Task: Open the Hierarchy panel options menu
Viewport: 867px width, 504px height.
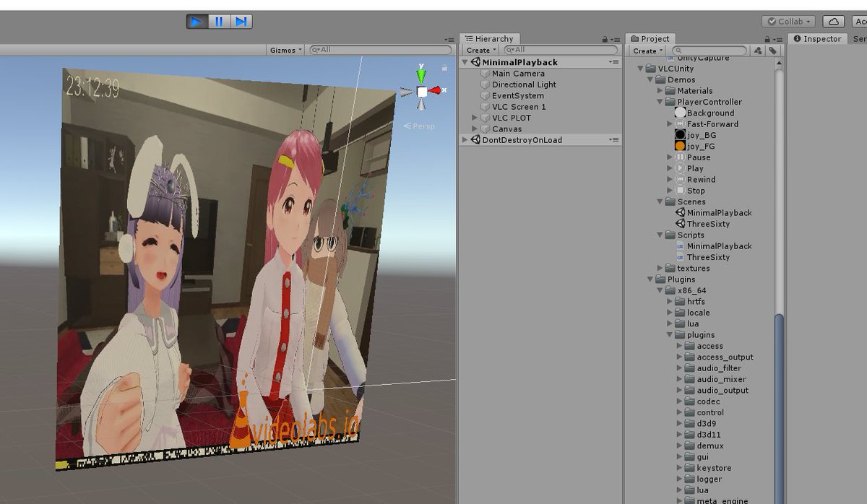Action: pos(615,39)
